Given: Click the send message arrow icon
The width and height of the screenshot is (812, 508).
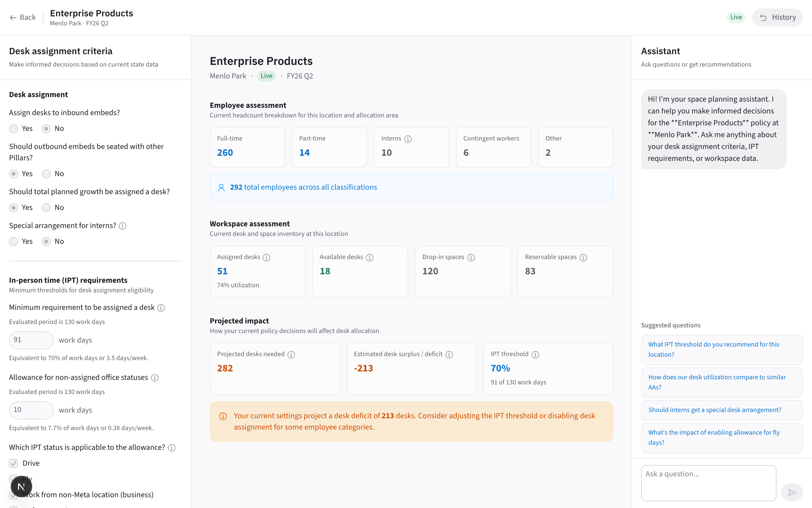Looking at the screenshot, I should coord(791,492).
